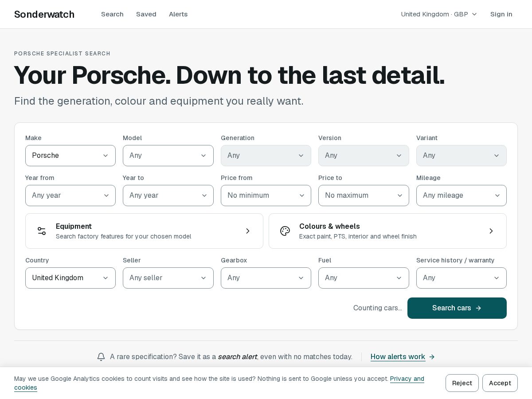Screen dimensions: 532x399
Task: Accept analytics cookies
Action: pos(500,383)
